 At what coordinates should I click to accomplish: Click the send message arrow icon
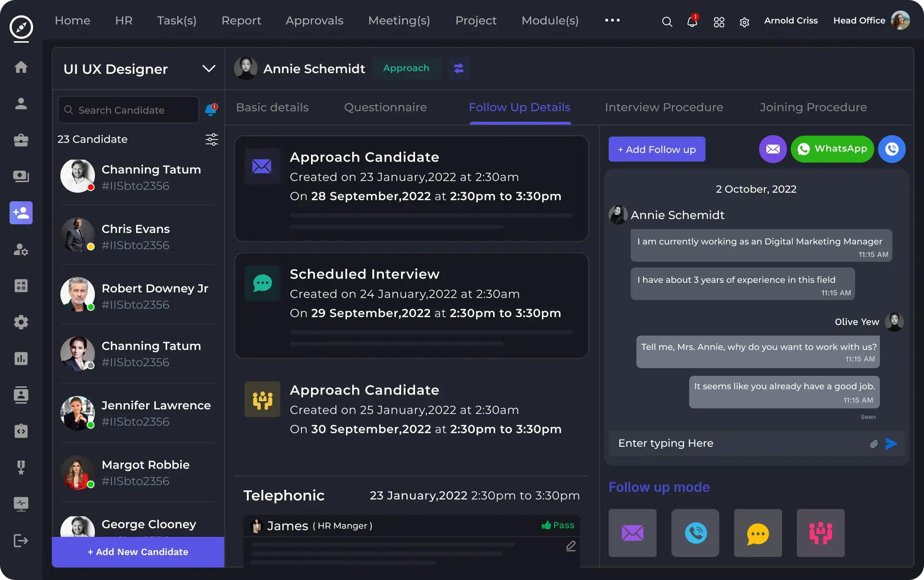click(891, 443)
